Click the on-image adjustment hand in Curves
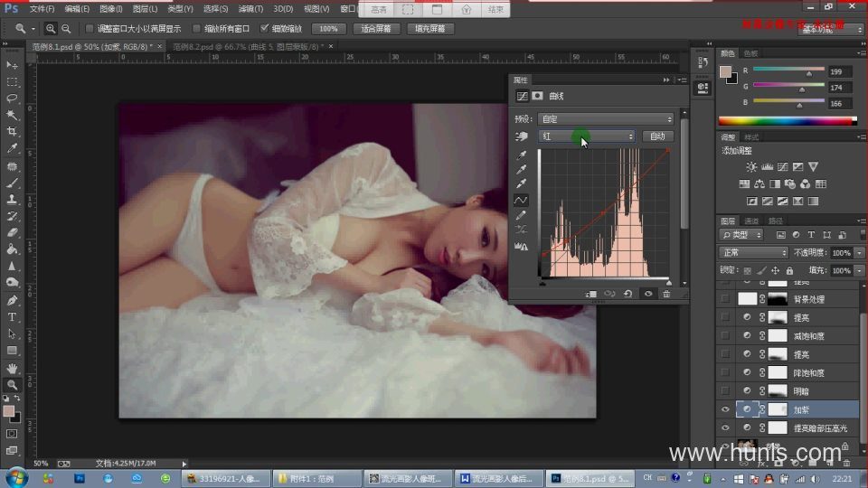The height and width of the screenshot is (488, 868). (522, 136)
